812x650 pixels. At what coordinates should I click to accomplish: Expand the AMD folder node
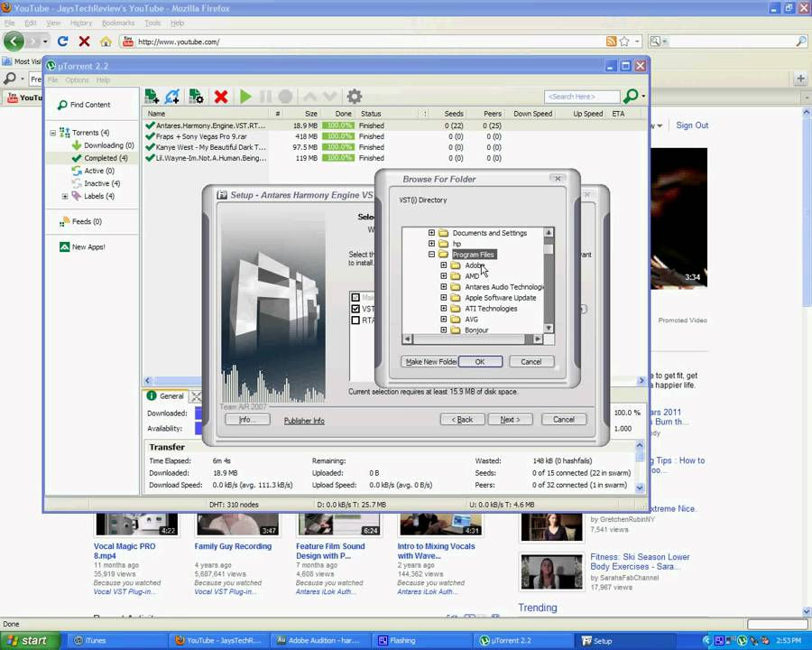444,276
